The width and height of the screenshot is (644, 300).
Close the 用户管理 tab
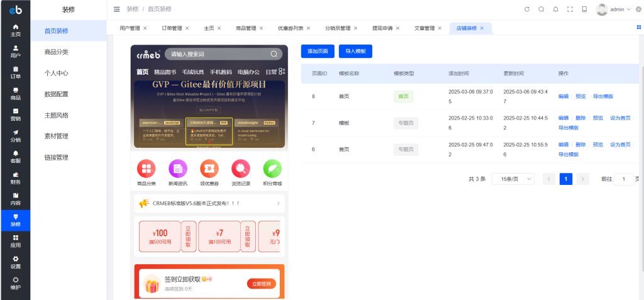point(145,28)
